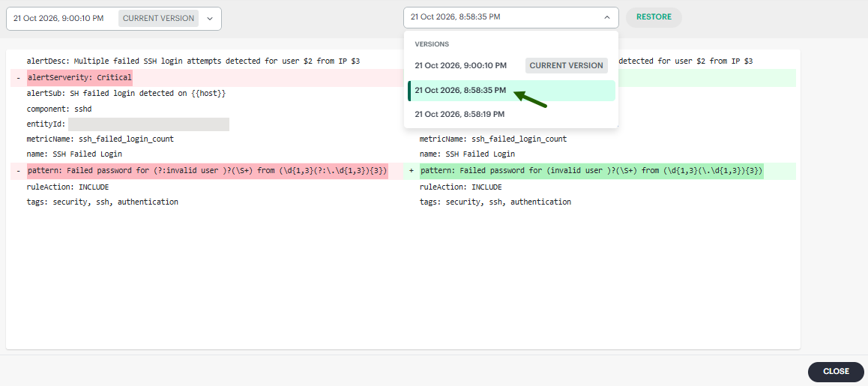Choose the 21 Oct 2026, 8:58:19 PM version
Screen dimensions: 868x386
point(511,114)
